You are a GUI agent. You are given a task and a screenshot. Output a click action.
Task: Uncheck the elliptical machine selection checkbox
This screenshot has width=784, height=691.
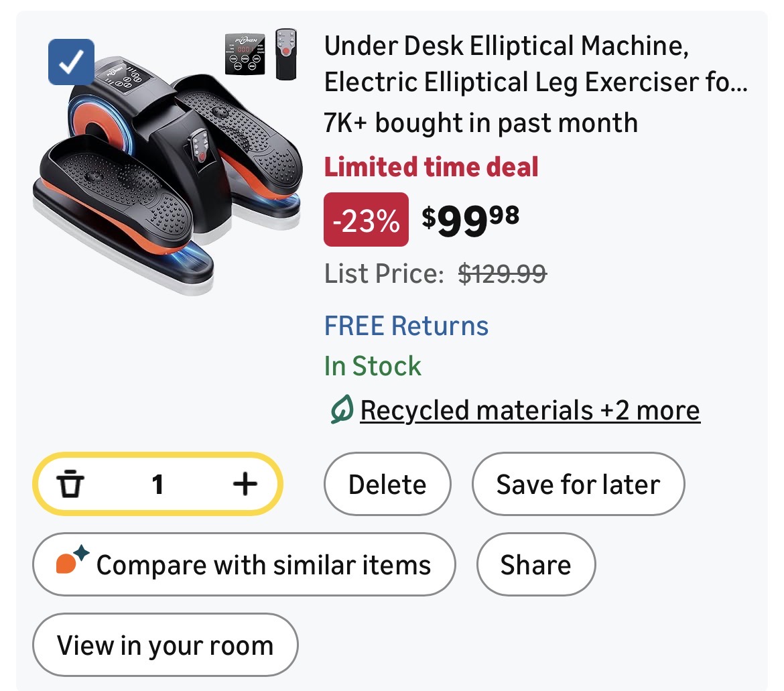[71, 62]
